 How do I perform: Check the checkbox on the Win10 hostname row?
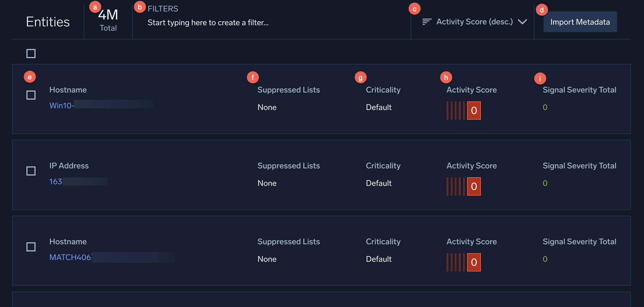[x=31, y=95]
